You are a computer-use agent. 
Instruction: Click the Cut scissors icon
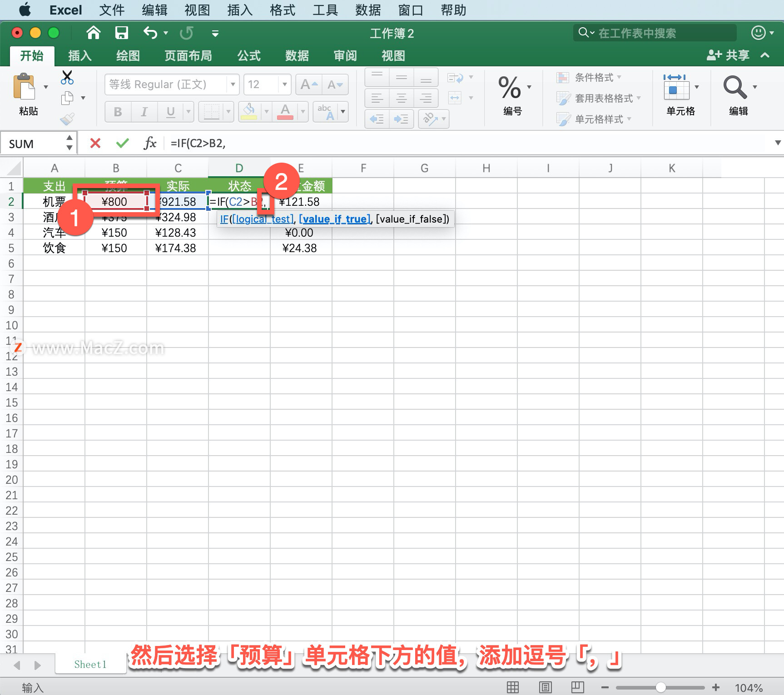coord(67,77)
